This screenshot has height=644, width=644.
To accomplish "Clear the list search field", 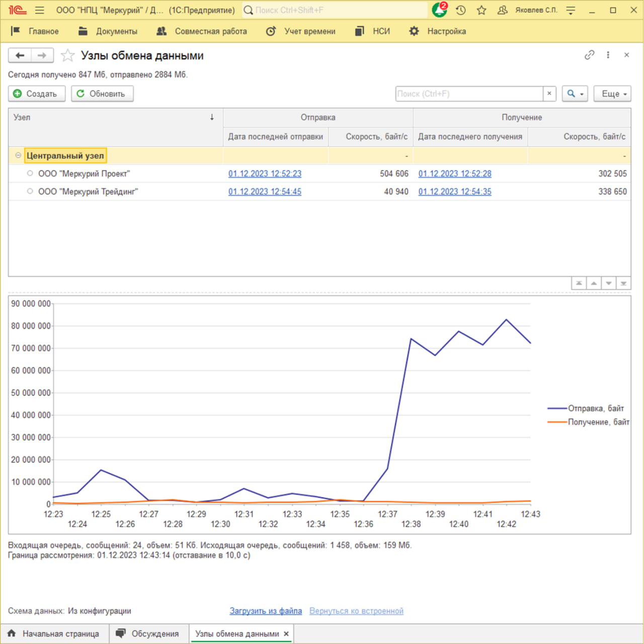I will coord(549,94).
